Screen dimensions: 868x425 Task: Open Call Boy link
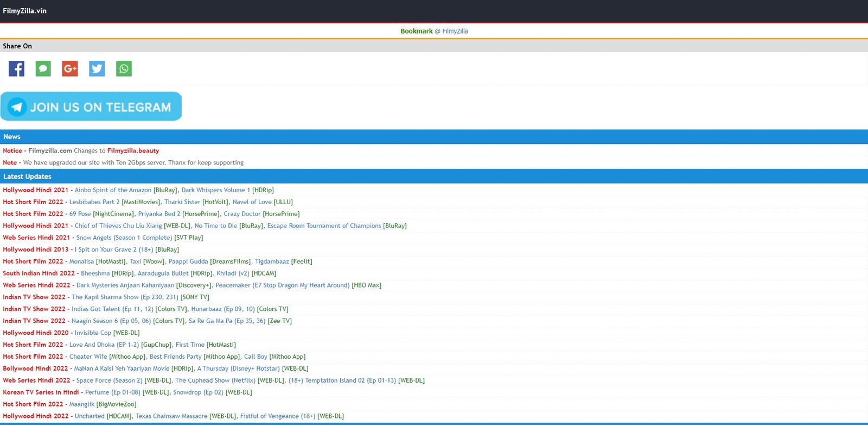pyautogui.click(x=256, y=357)
